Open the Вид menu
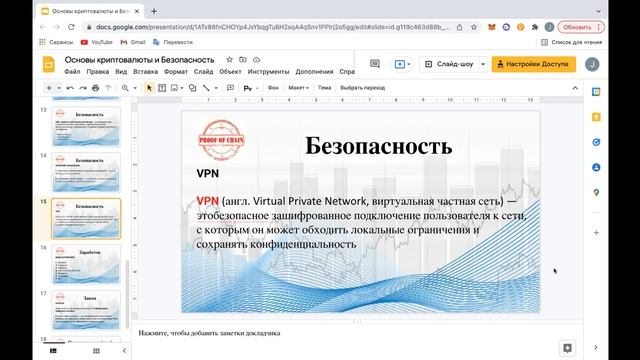 point(121,71)
